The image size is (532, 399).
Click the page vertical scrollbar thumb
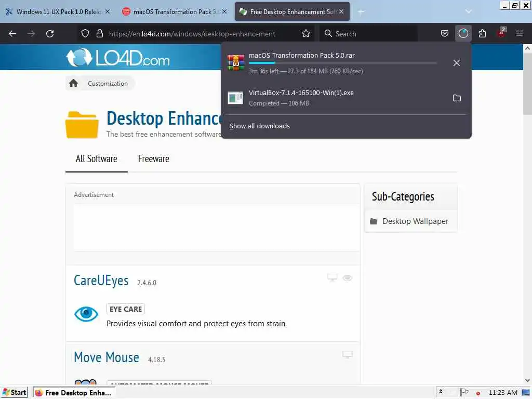(527, 85)
